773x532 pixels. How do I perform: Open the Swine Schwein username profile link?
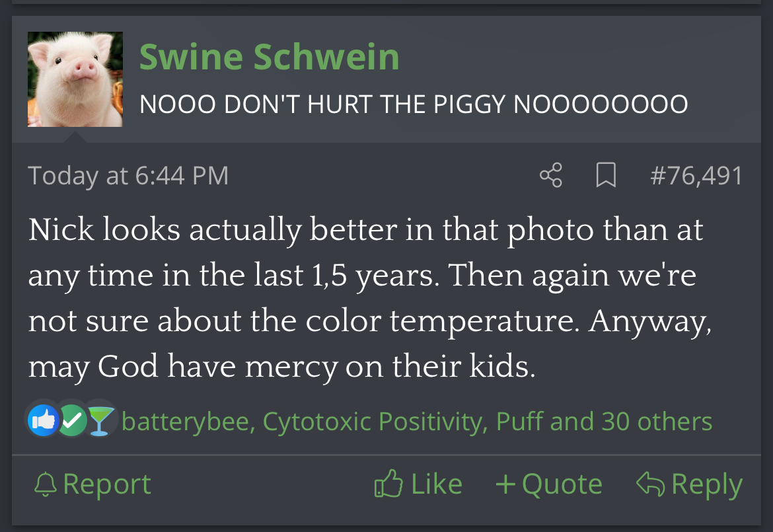coord(269,57)
